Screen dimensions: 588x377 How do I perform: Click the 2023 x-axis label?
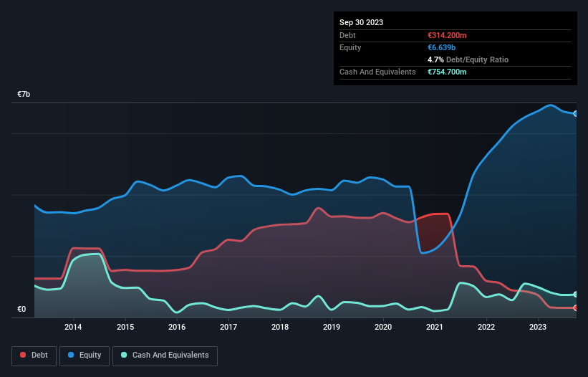(538, 327)
